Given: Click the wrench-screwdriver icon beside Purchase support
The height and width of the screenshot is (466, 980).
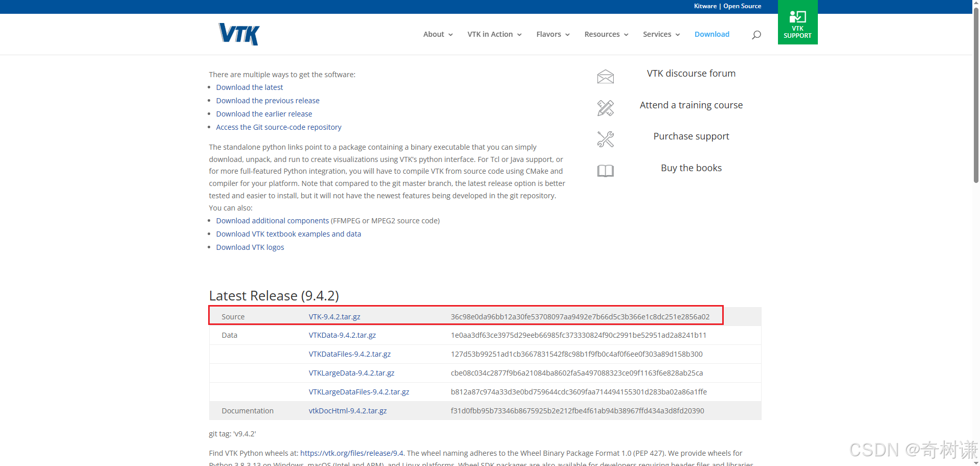Looking at the screenshot, I should (x=606, y=139).
